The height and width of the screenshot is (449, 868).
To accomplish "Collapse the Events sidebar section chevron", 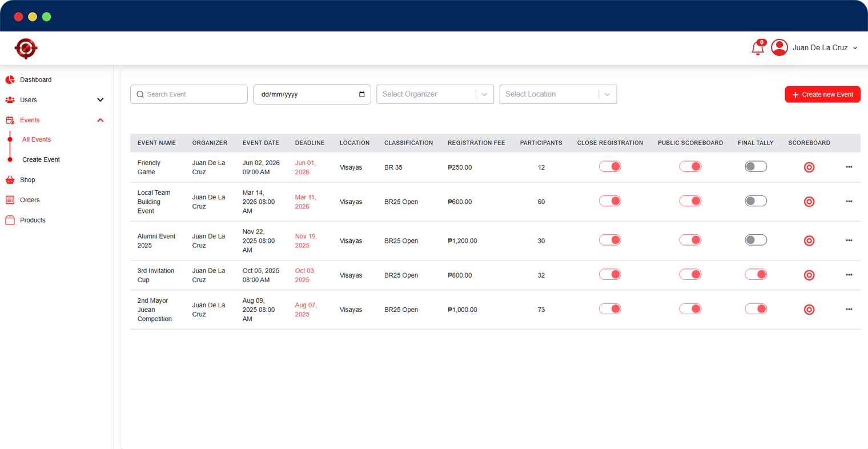I will point(101,120).
